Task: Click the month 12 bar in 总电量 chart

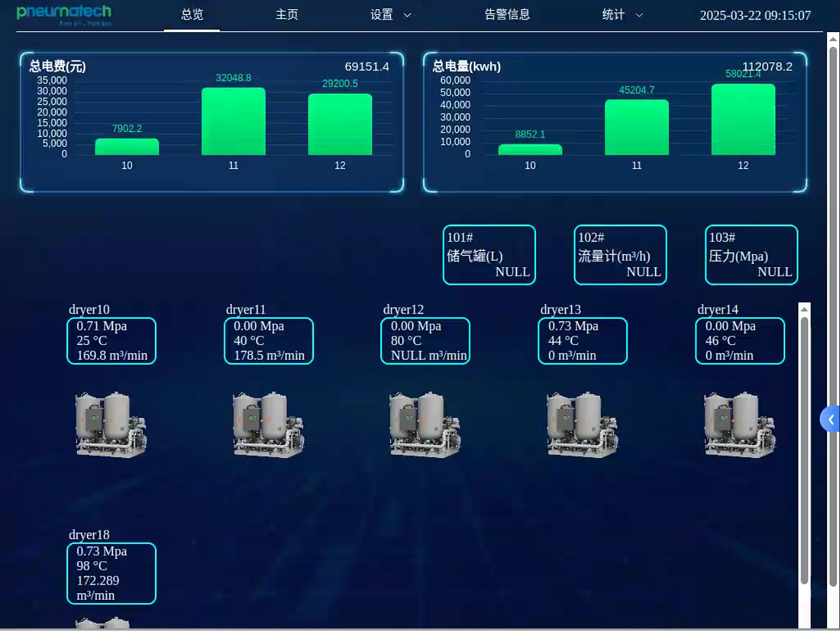Action: (743, 120)
